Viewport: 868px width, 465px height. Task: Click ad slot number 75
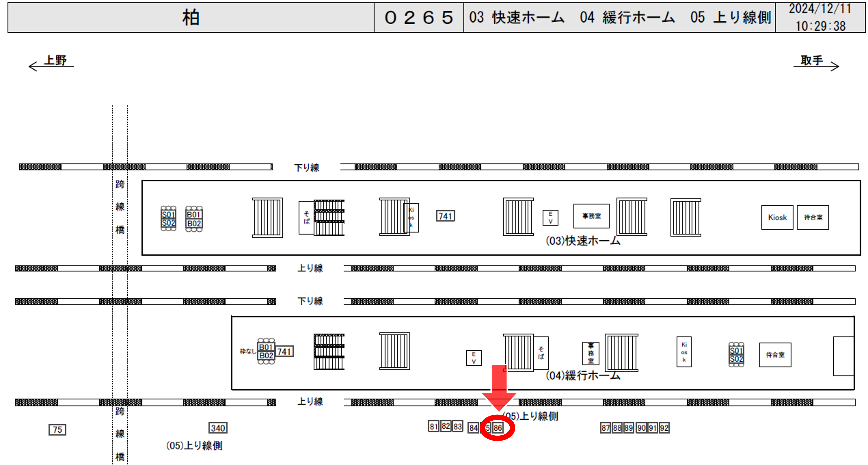(x=57, y=430)
